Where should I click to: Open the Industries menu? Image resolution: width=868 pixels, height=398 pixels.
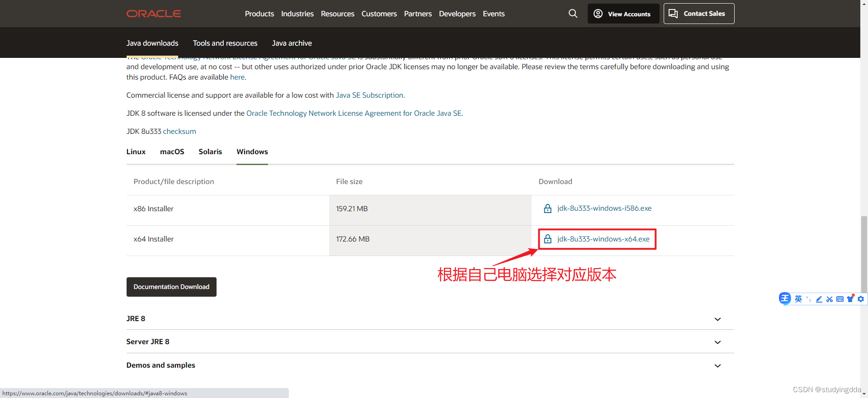click(x=297, y=14)
